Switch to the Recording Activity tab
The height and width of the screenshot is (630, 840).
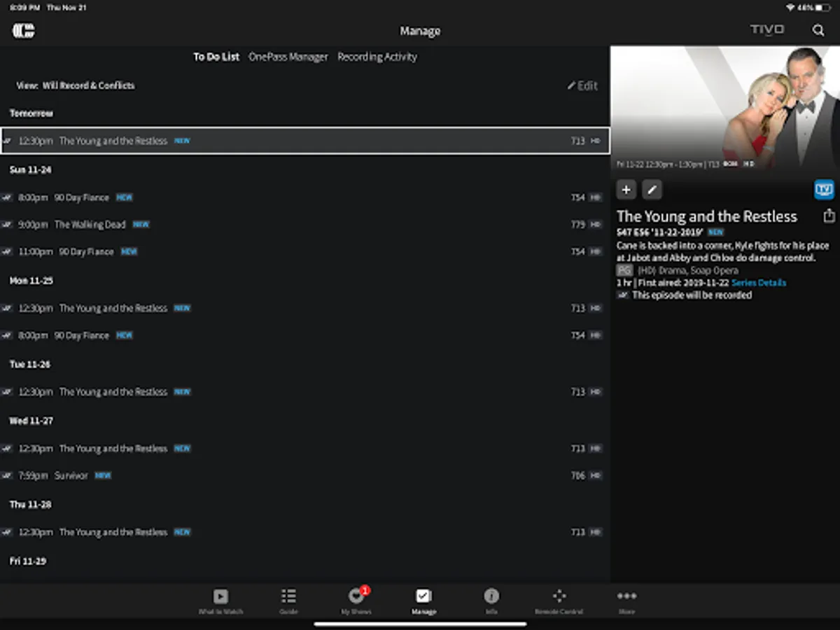coord(377,57)
